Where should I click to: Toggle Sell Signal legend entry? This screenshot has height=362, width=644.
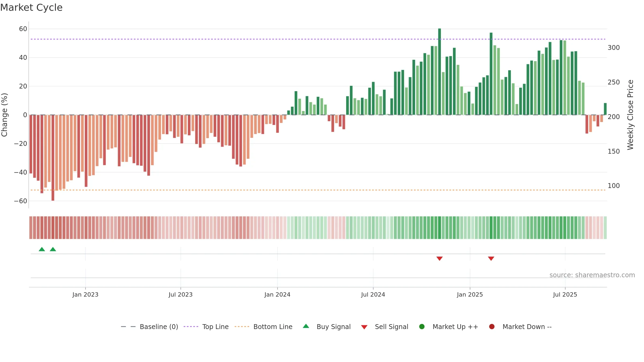coord(385,327)
